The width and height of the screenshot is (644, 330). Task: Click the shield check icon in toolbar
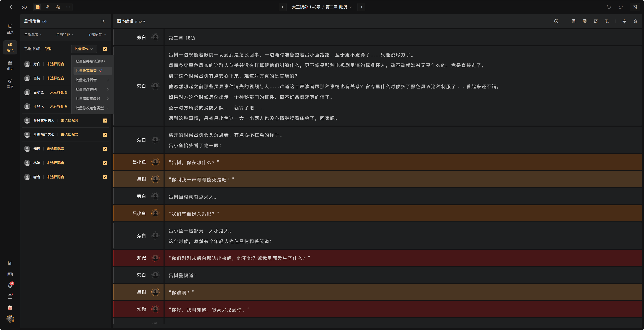pyautogui.click(x=585, y=21)
